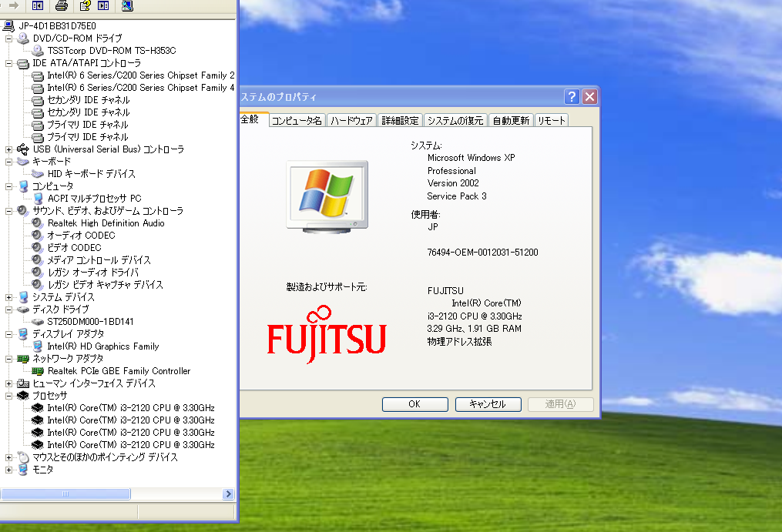Click the OK button in System Properties
This screenshot has width=782, height=532.
(415, 404)
